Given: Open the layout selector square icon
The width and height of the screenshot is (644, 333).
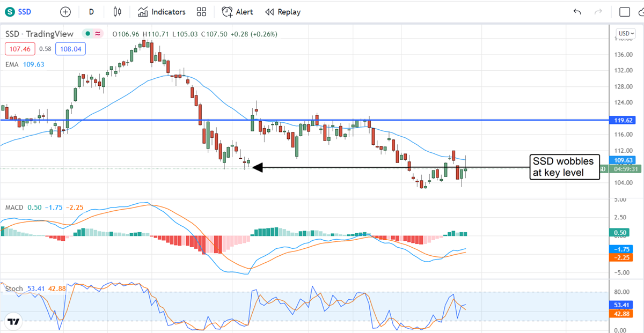Looking at the screenshot, I should click(x=625, y=12).
